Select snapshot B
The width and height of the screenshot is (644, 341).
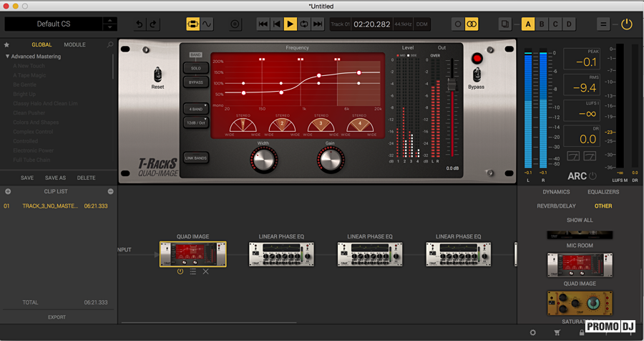[x=542, y=24]
